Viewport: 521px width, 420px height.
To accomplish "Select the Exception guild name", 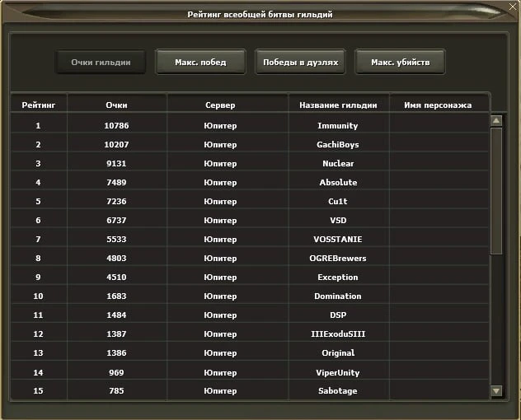I will 338,278.
